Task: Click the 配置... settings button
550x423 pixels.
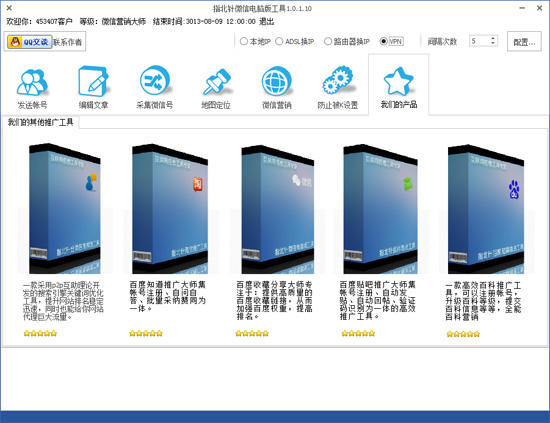Action: tap(524, 42)
